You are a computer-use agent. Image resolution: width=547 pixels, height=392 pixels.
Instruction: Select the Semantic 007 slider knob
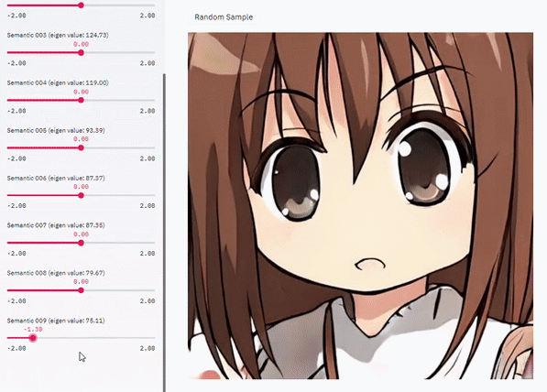point(81,243)
